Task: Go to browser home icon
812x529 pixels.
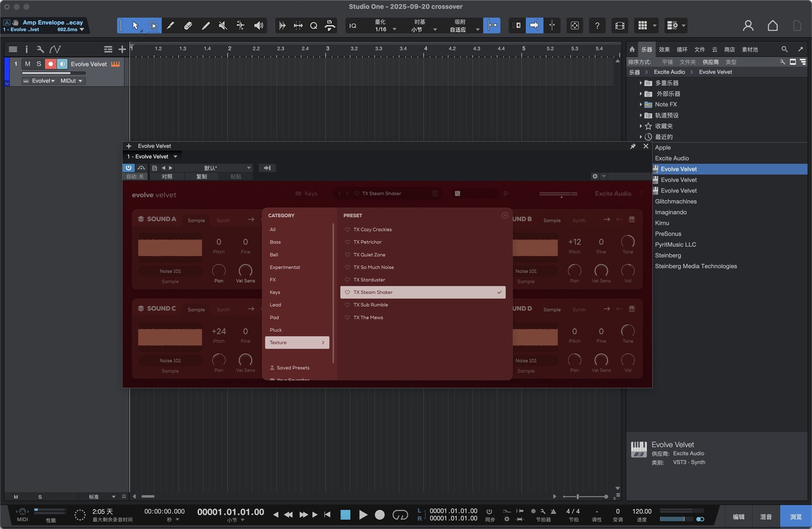Action: tap(632, 50)
